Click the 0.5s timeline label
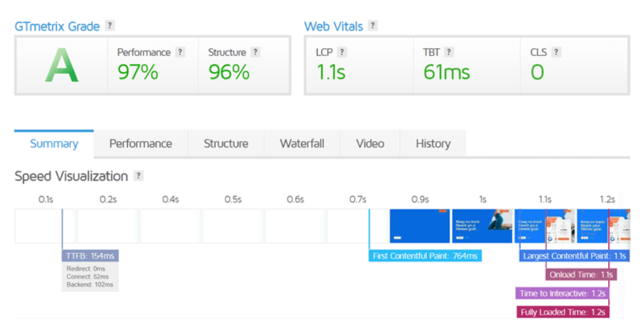 tap(233, 199)
